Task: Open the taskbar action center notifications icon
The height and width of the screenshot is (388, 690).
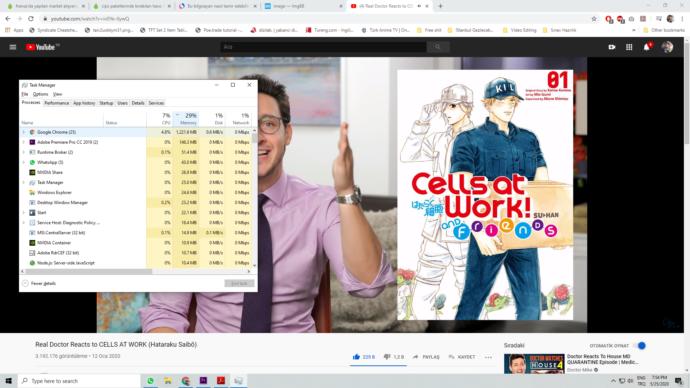Action: 679,381
